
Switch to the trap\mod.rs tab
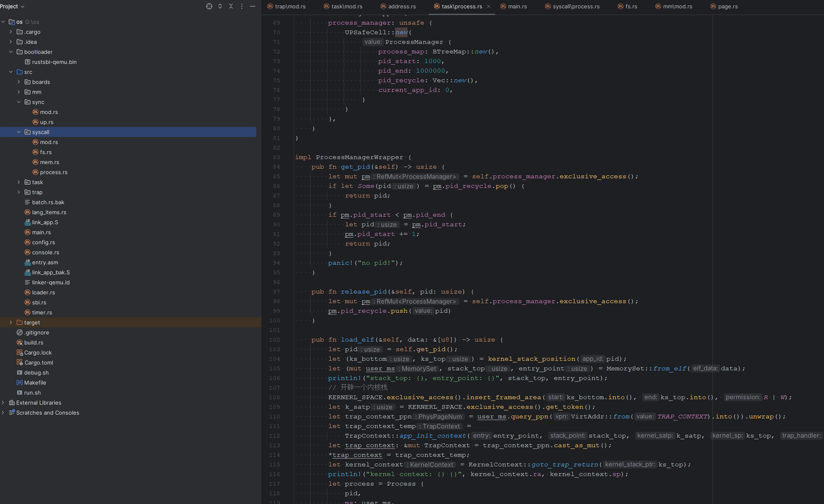coord(286,6)
